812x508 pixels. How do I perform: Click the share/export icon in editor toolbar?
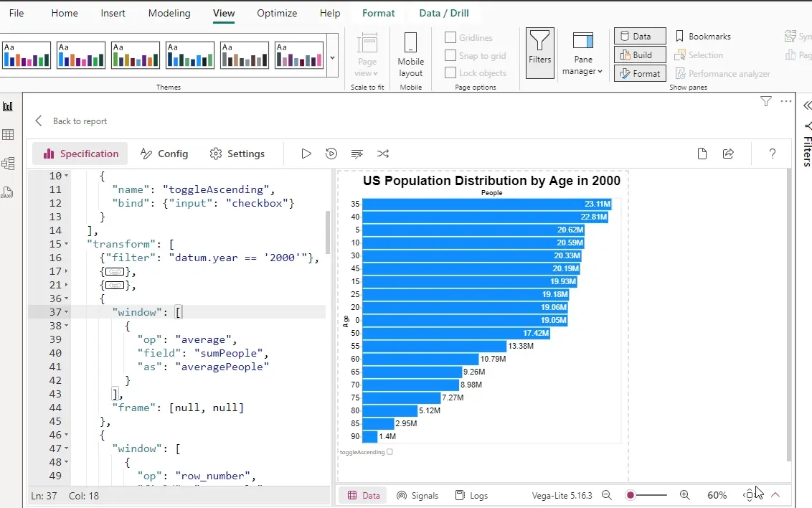[727, 154]
